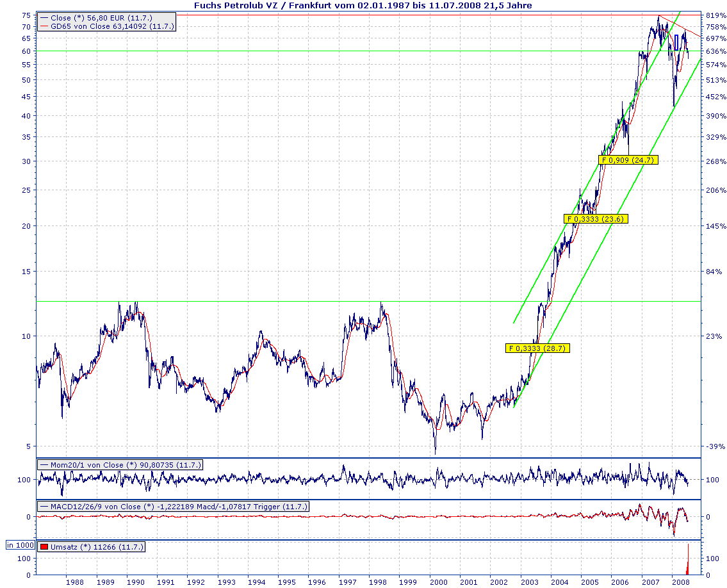Click the 2001 year label on the time axis

tap(468, 582)
